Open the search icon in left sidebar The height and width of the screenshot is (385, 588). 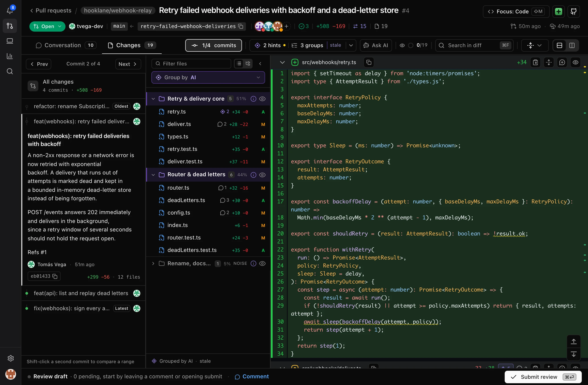pyautogui.click(x=10, y=71)
